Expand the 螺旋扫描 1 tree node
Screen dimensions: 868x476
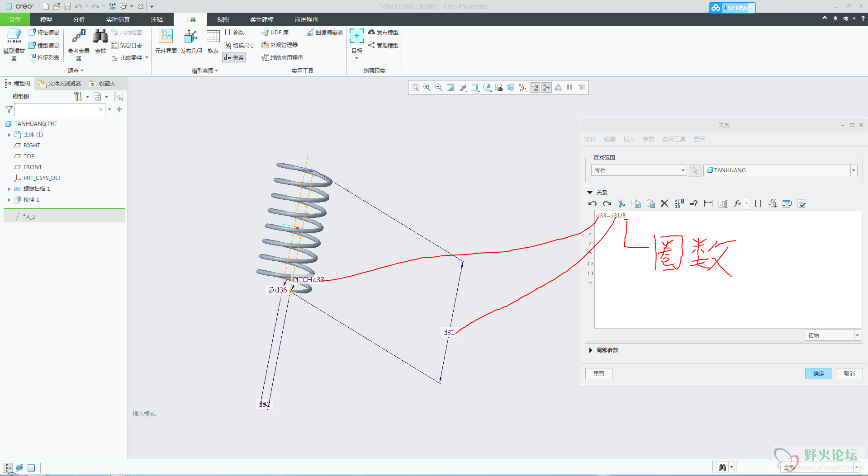click(9, 189)
